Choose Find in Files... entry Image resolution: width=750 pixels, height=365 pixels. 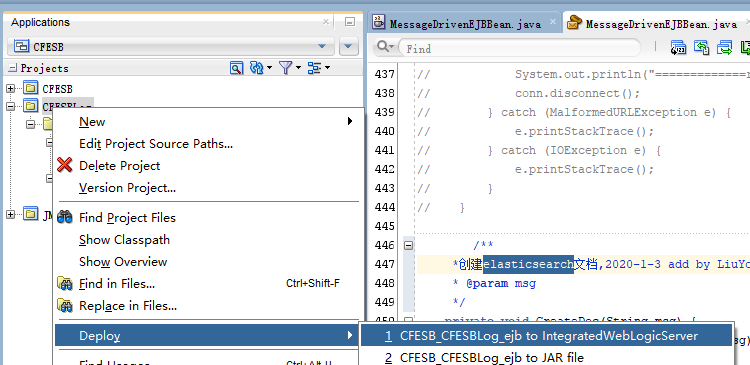point(208,284)
